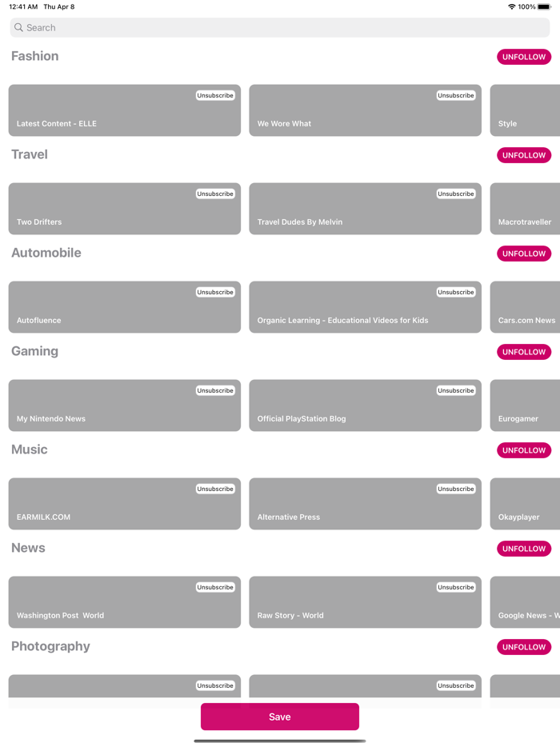Unfollow the Fashion category
Image resolution: width=560 pixels, height=747 pixels.
[x=523, y=57]
